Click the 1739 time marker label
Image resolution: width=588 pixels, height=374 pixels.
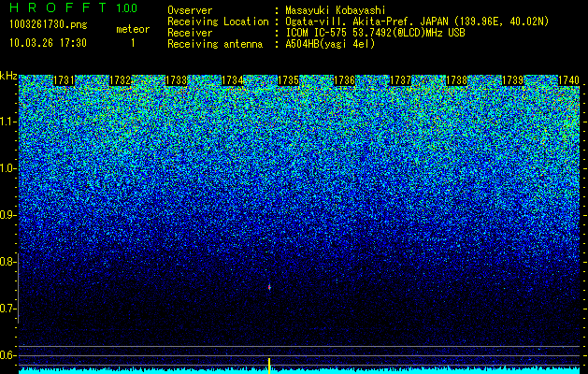pyautogui.click(x=512, y=80)
